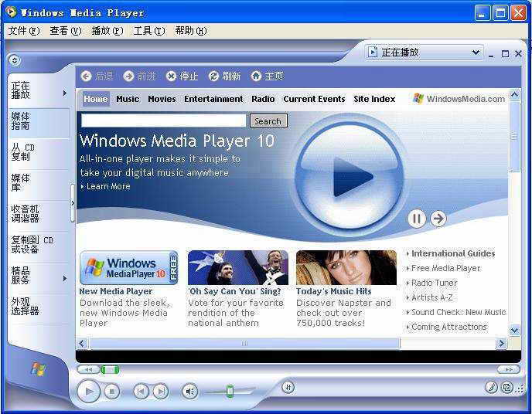Open the 工具(T) menu

coord(148,31)
